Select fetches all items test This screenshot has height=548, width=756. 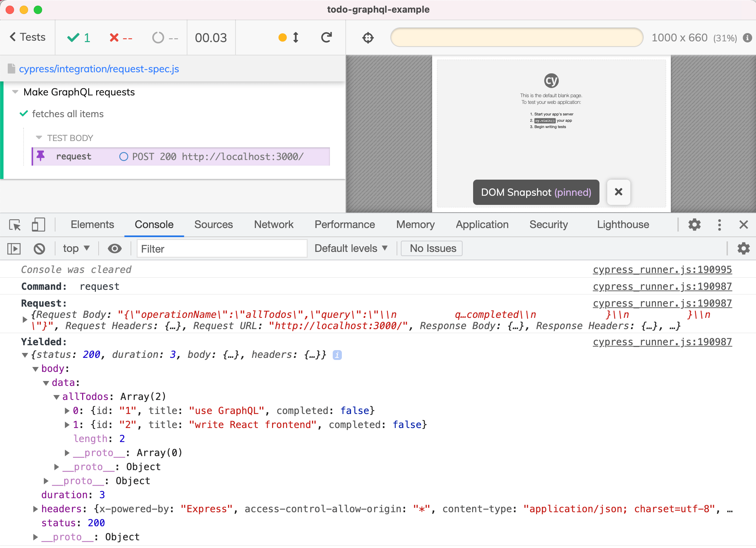(68, 114)
